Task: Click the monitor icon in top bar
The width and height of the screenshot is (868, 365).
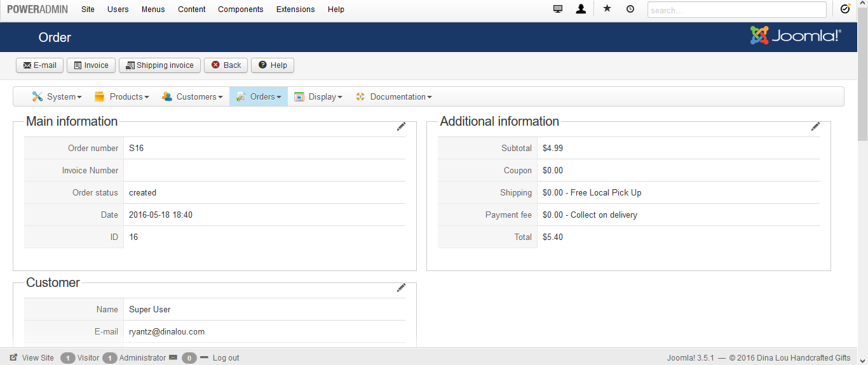Action: pyautogui.click(x=558, y=9)
